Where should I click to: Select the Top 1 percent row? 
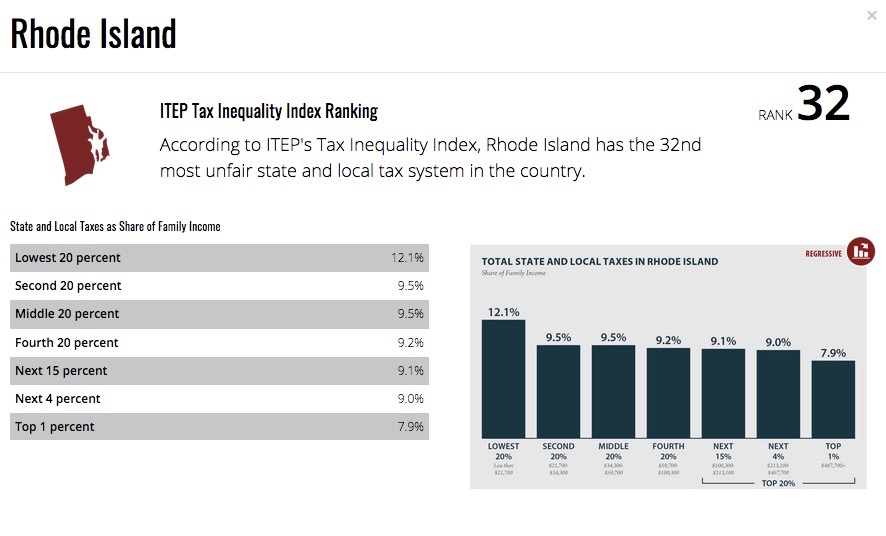pos(219,426)
